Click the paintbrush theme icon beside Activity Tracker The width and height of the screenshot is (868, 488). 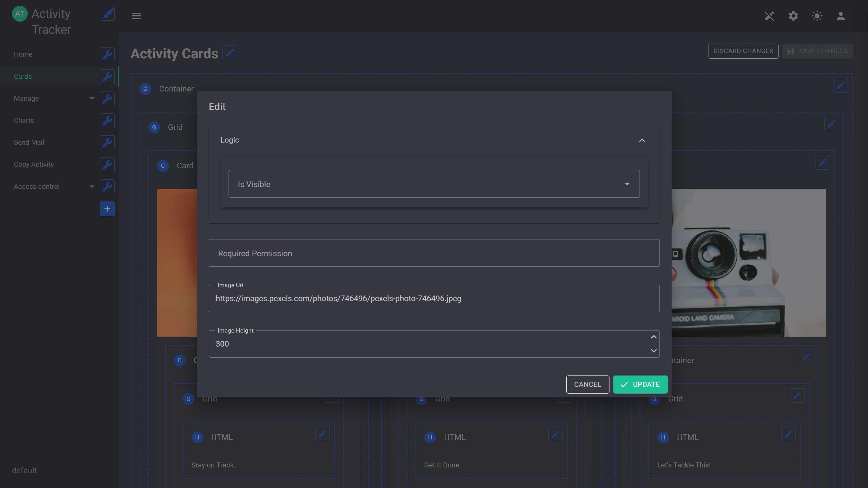(x=107, y=14)
